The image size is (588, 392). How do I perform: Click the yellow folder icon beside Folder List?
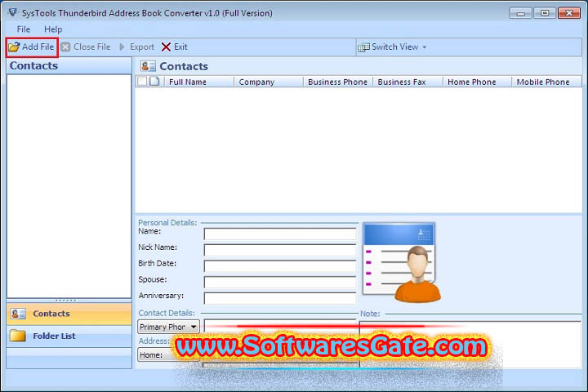tap(18, 336)
